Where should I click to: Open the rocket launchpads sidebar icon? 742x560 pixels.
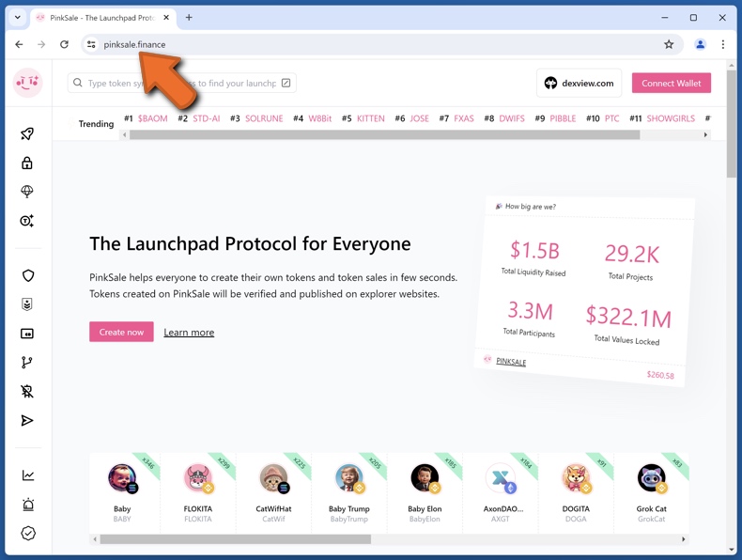pyautogui.click(x=27, y=134)
